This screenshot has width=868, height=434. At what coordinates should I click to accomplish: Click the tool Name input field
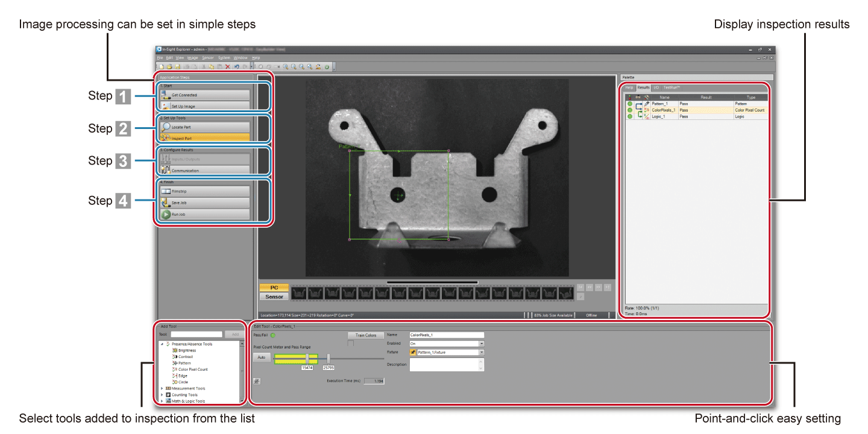(446, 335)
